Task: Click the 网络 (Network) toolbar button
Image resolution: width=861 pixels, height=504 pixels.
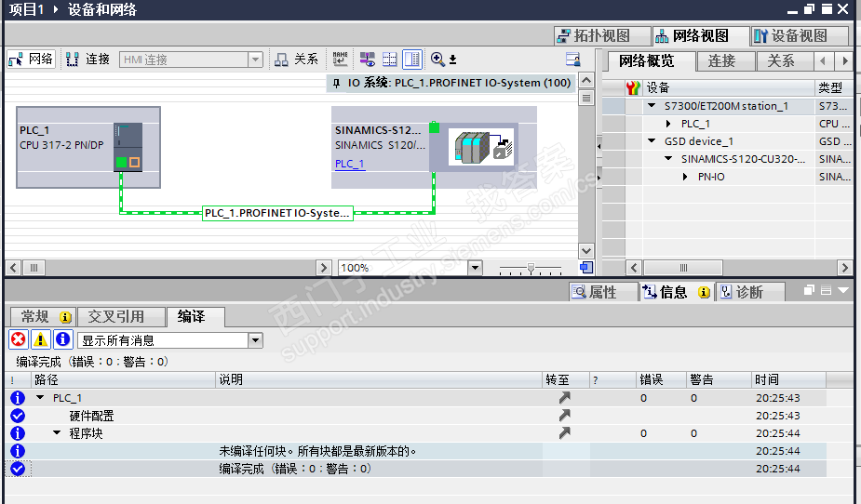Action: 31,60
